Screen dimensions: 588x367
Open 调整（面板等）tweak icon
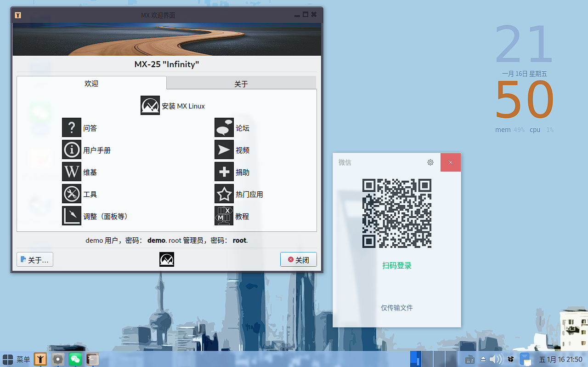click(x=72, y=216)
